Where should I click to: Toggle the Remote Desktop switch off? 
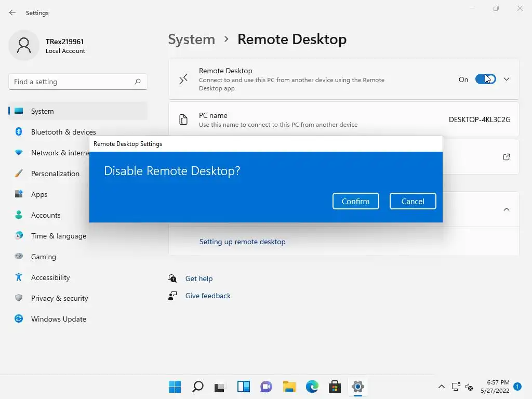[486, 79]
